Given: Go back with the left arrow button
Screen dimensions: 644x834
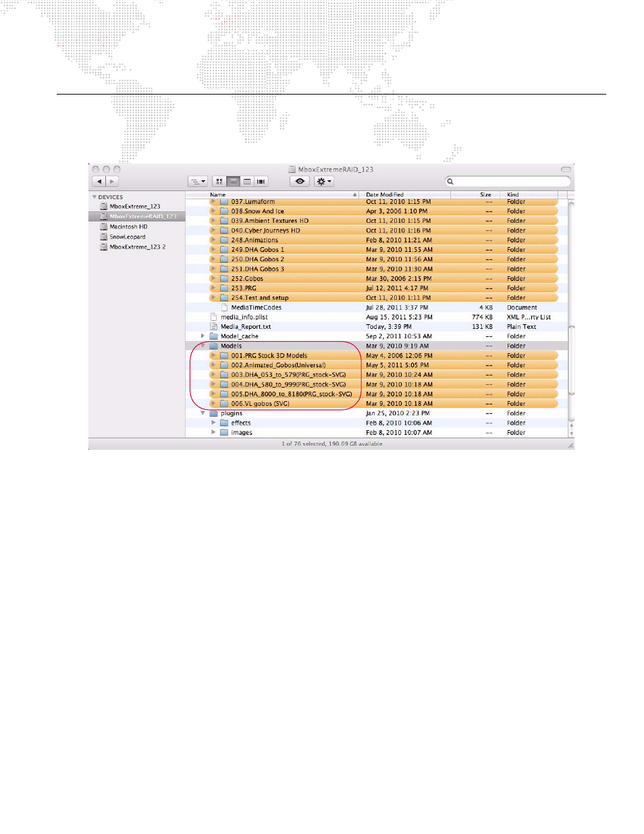Looking at the screenshot, I should click(99, 181).
